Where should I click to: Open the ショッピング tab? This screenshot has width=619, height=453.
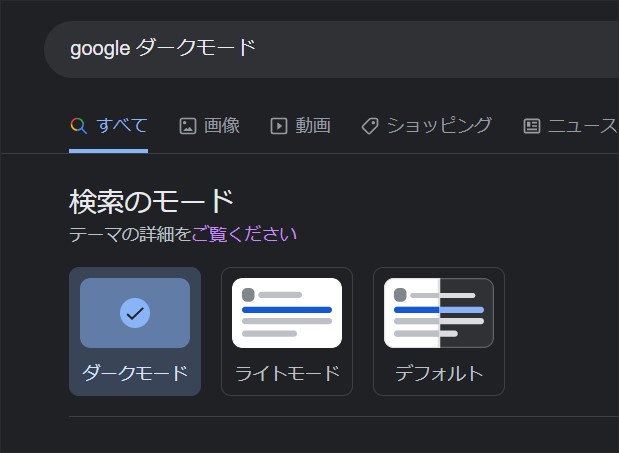point(439,126)
